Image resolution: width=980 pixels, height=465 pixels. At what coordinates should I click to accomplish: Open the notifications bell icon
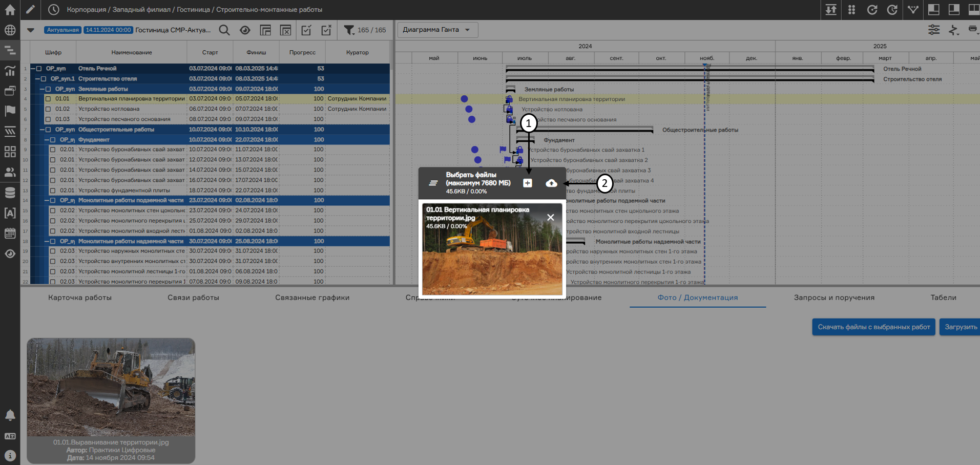click(x=10, y=415)
